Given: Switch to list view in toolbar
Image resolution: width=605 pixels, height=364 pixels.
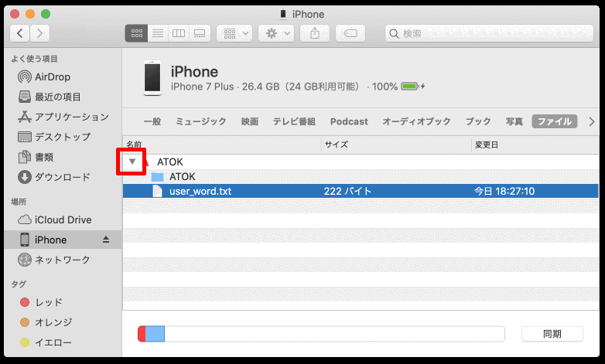Looking at the screenshot, I should [x=158, y=33].
